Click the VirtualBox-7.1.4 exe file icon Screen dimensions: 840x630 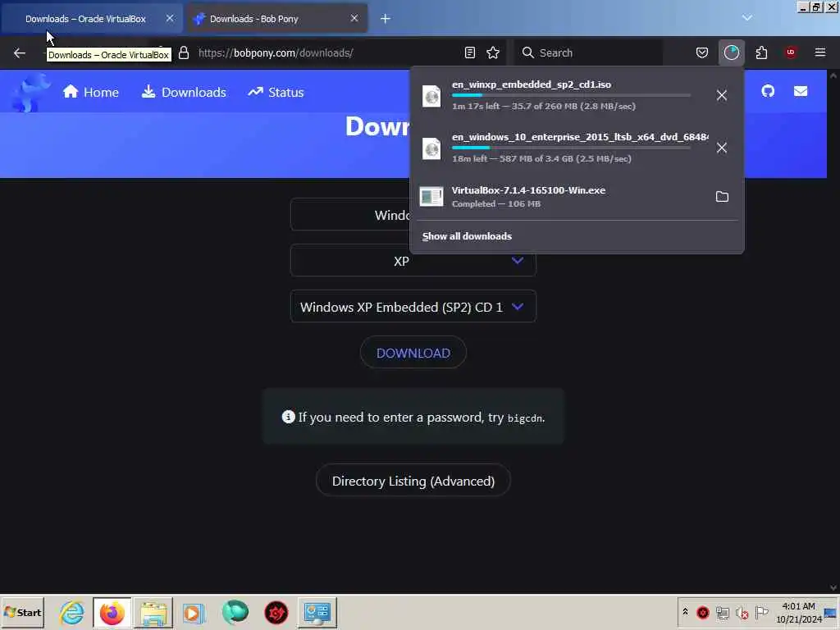[x=431, y=197]
